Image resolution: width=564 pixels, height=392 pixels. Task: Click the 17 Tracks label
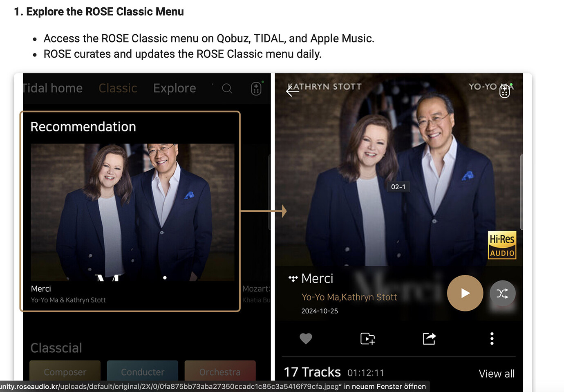pyautogui.click(x=312, y=372)
